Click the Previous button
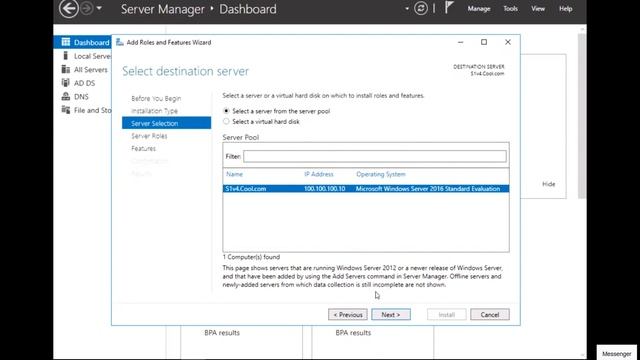Screen dimensions: 640x360 (x=348, y=315)
